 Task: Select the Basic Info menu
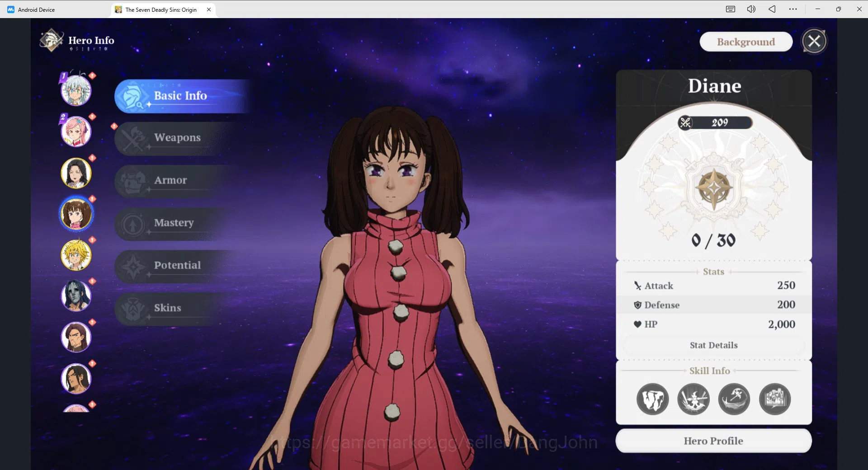[183, 96]
